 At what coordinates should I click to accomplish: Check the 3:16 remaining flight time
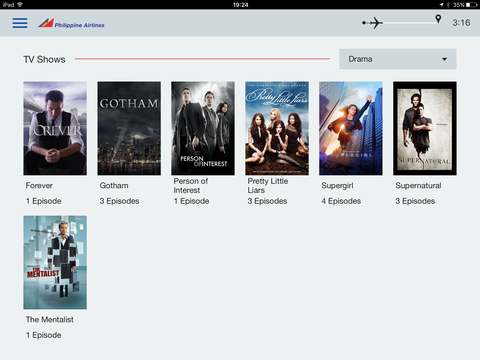pos(461,23)
